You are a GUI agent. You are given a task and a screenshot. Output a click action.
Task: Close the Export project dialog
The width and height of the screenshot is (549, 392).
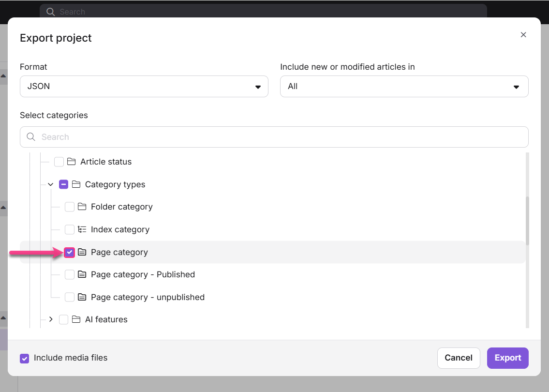pyautogui.click(x=523, y=35)
